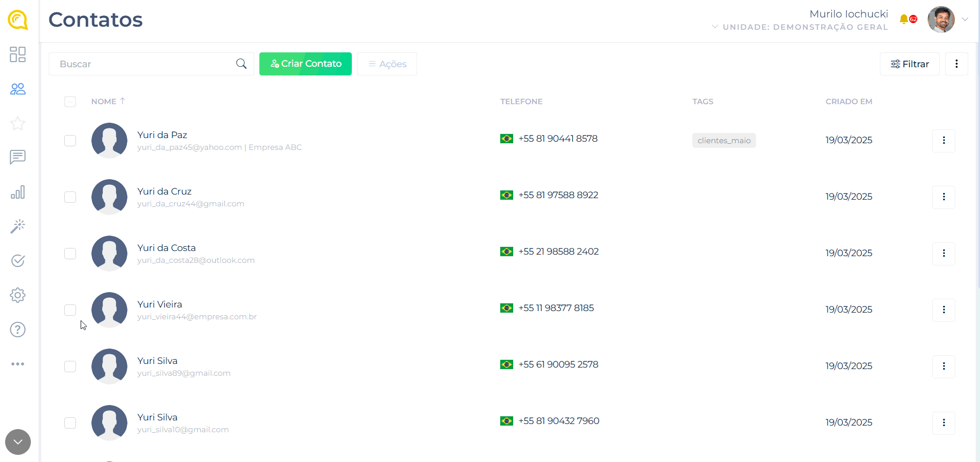This screenshot has height=462, width=980.
Task: Open the favorites star icon in sidebar
Action: point(17,123)
